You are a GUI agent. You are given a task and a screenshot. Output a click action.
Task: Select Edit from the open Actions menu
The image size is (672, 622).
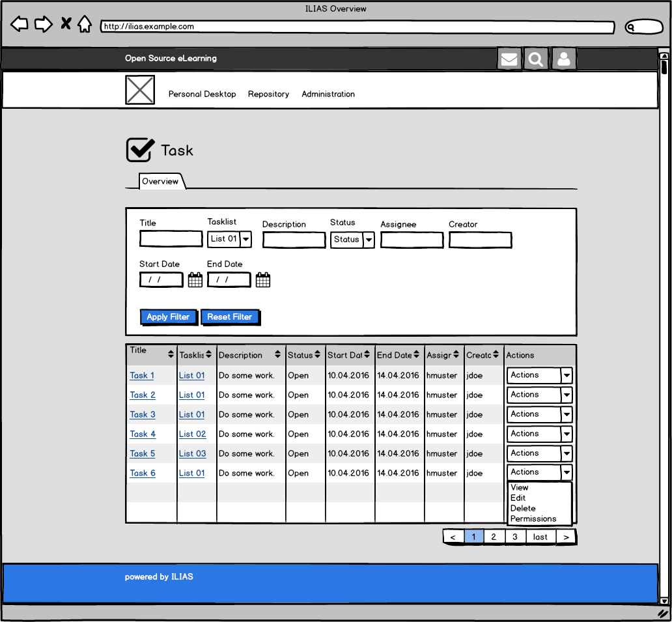(518, 498)
